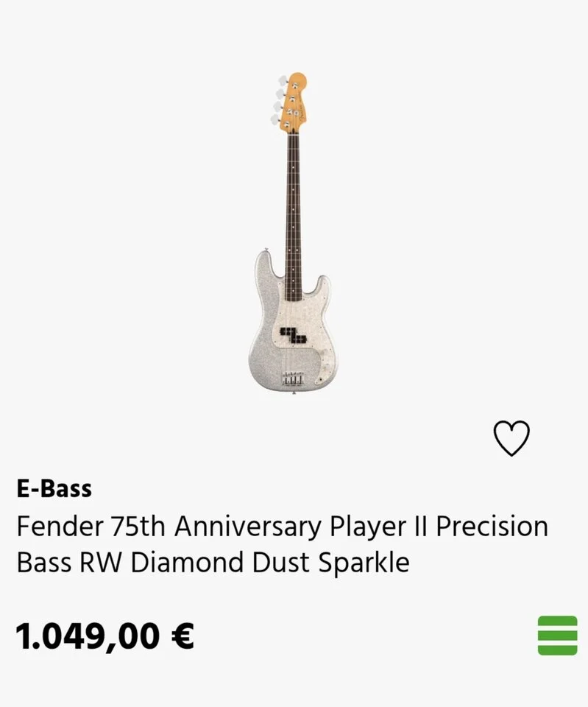Open the Fender 75th Anniversary product title
Viewport: 588px width, 707px height.
point(282,544)
